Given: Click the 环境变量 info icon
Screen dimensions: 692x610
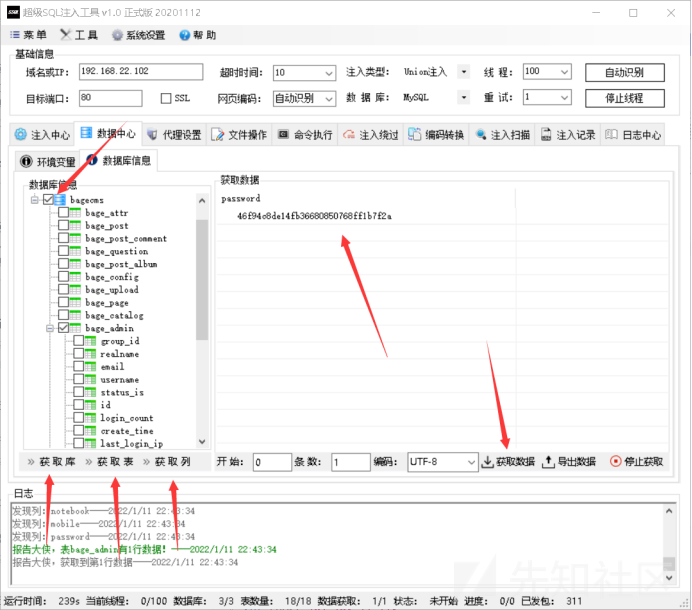Looking at the screenshot, I should click(x=26, y=162).
